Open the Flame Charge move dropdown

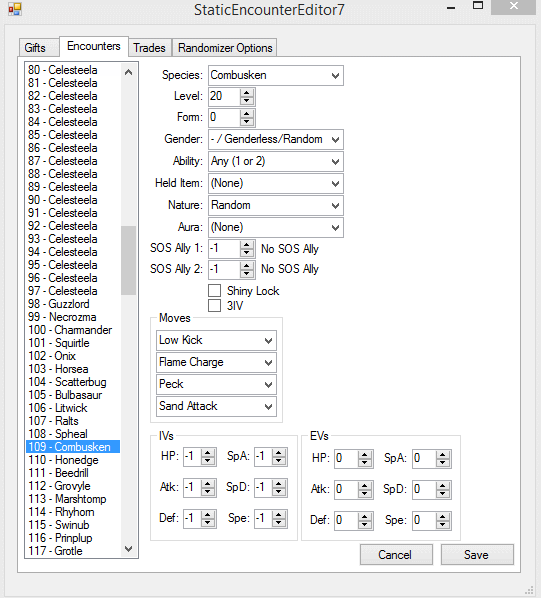pos(216,362)
